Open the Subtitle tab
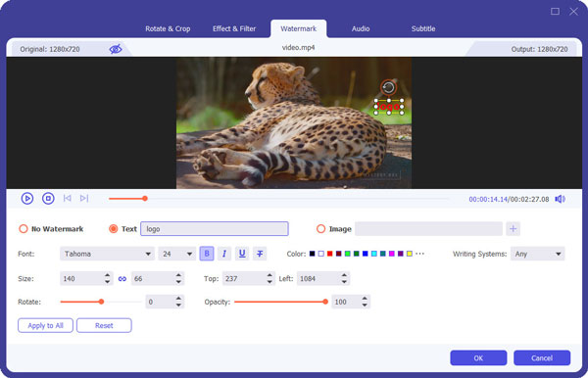The width and height of the screenshot is (588, 378). click(423, 28)
